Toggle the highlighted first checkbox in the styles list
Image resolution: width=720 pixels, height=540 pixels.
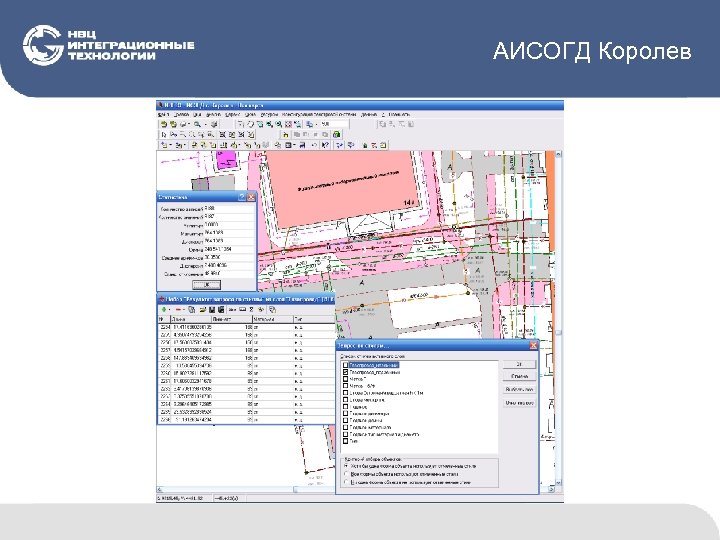tap(346, 366)
